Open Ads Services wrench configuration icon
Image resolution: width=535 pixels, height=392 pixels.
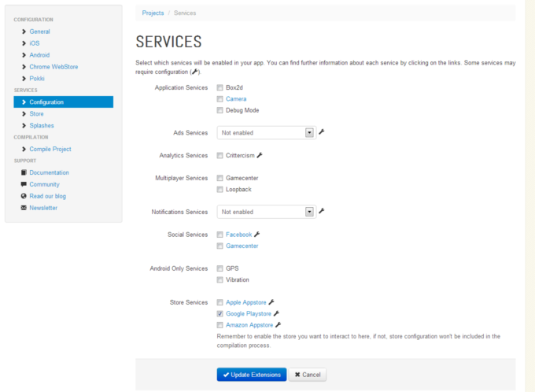pos(322,131)
